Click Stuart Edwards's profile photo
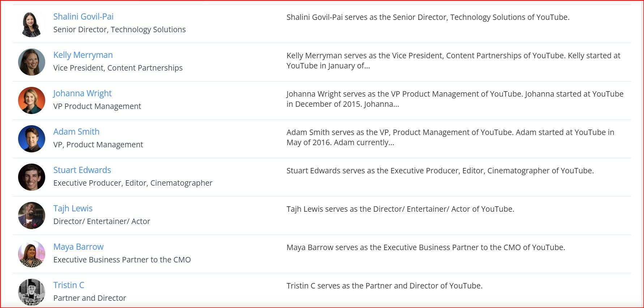 point(31,177)
